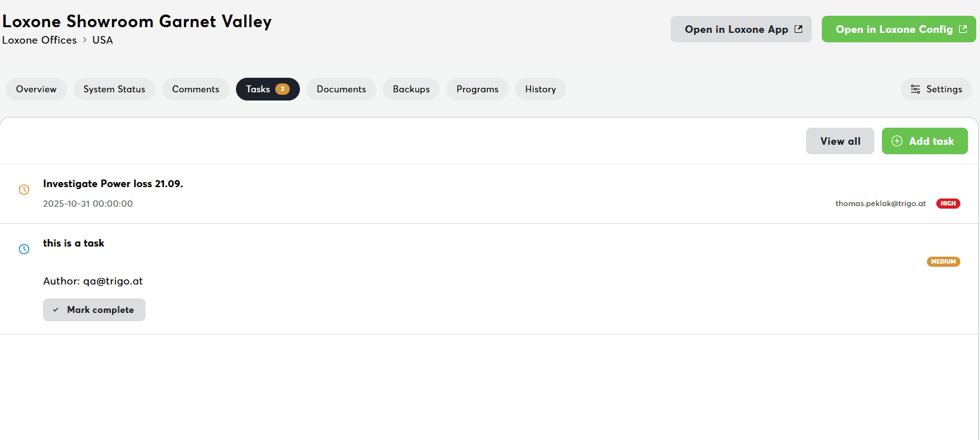The image size is (980, 440).
Task: Click the Loxone Showroom Garnet Valley title
Action: point(137,21)
